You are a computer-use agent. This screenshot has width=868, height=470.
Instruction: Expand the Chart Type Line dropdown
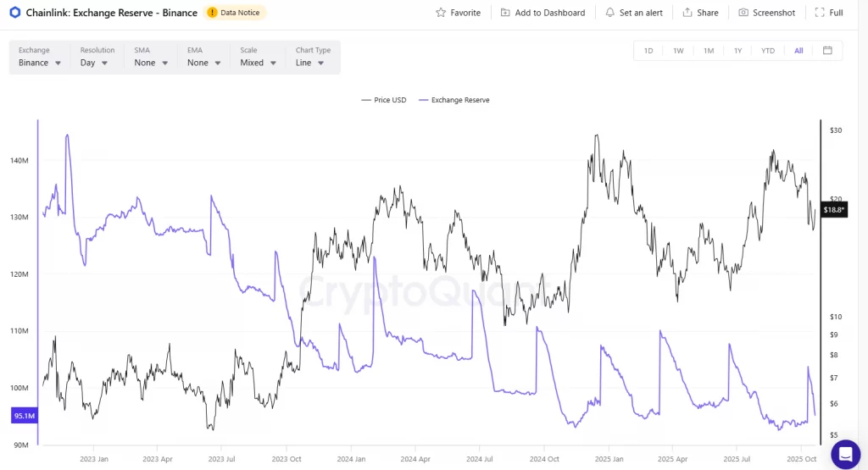point(310,63)
